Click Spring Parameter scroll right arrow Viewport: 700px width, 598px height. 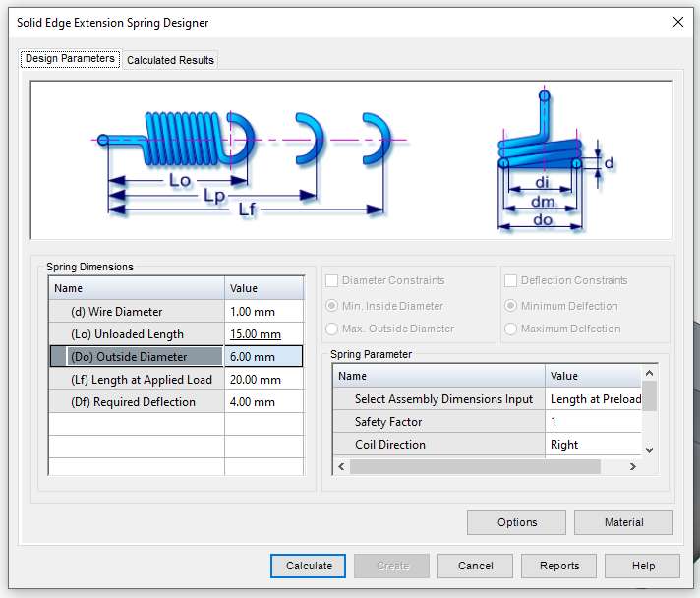[632, 466]
